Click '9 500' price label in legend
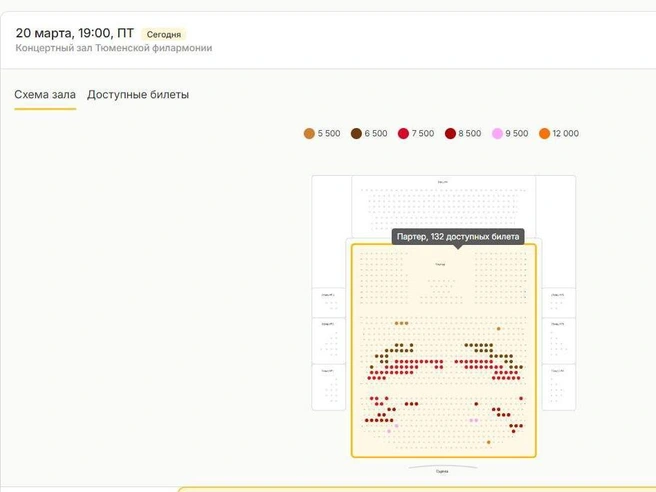Image resolution: width=656 pixels, height=492 pixels. click(x=517, y=133)
